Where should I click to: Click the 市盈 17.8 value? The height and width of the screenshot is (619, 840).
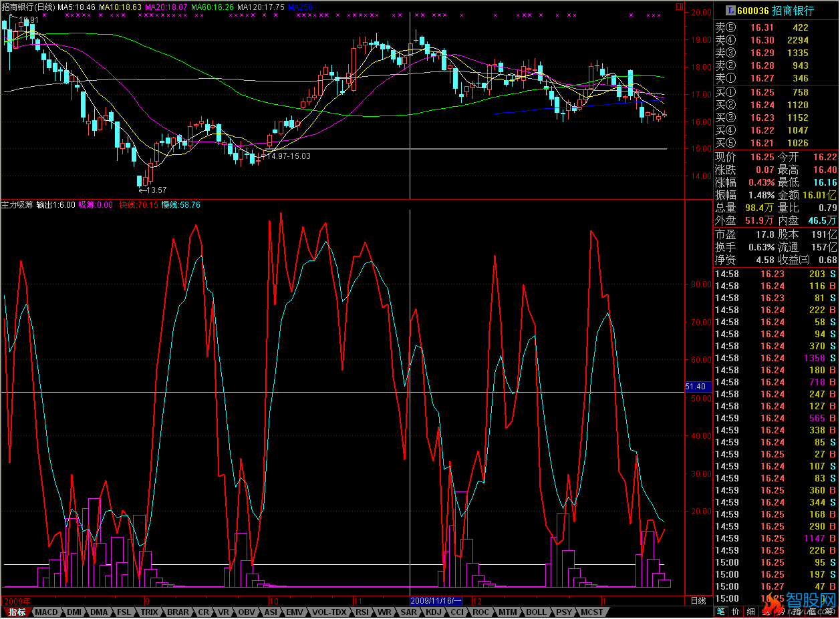point(764,234)
